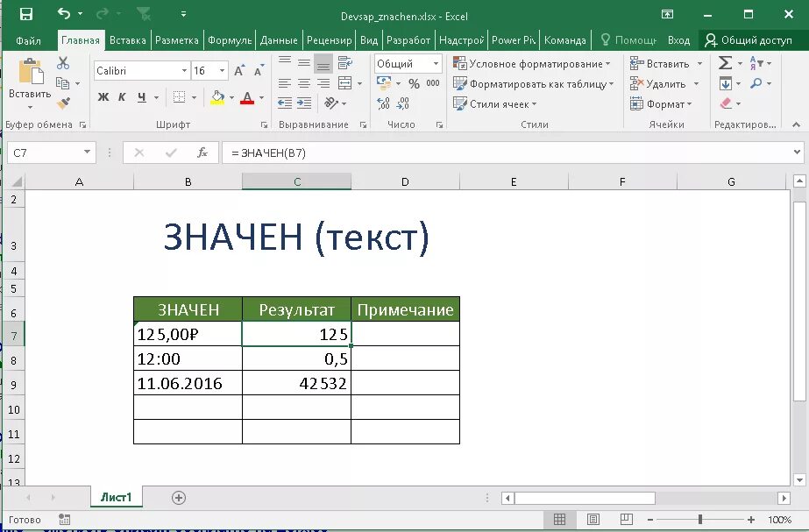Align text left

285,83
